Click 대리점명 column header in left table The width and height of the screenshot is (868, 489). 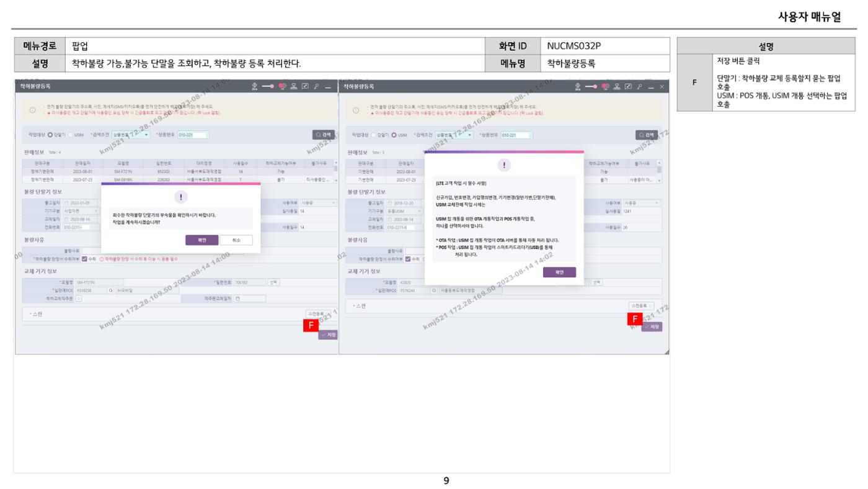pyautogui.click(x=204, y=163)
